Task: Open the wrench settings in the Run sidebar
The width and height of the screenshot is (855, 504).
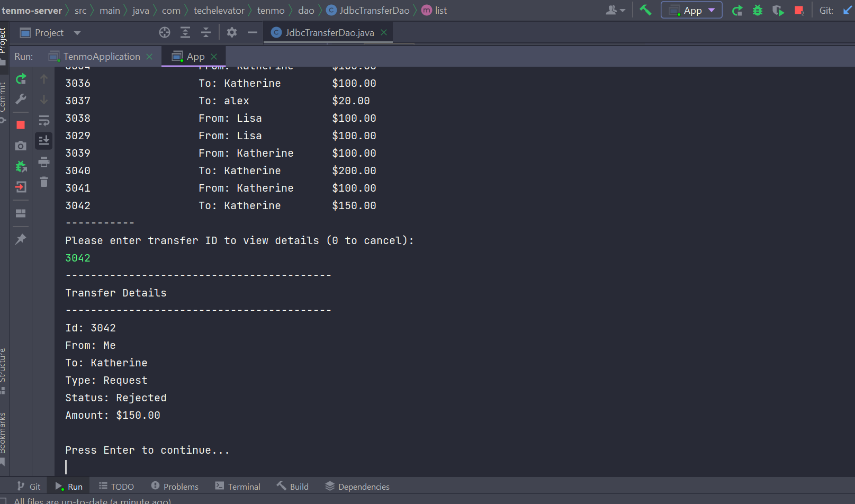Action: [x=21, y=100]
